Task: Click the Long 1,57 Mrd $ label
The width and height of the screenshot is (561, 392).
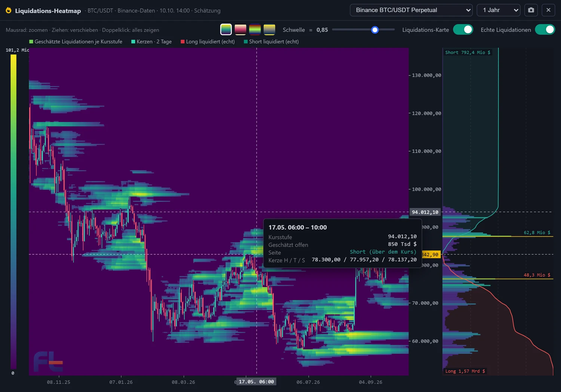Action: tap(465, 371)
